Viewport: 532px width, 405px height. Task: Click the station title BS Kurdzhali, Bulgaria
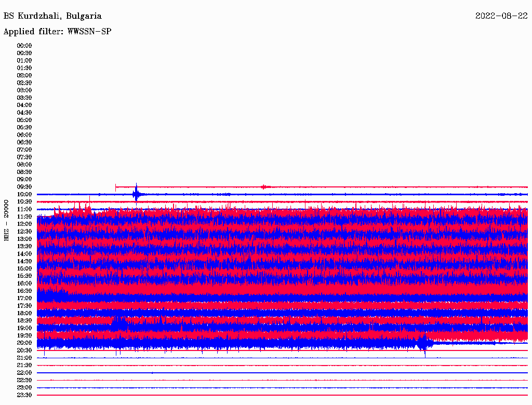pyautogui.click(x=52, y=16)
